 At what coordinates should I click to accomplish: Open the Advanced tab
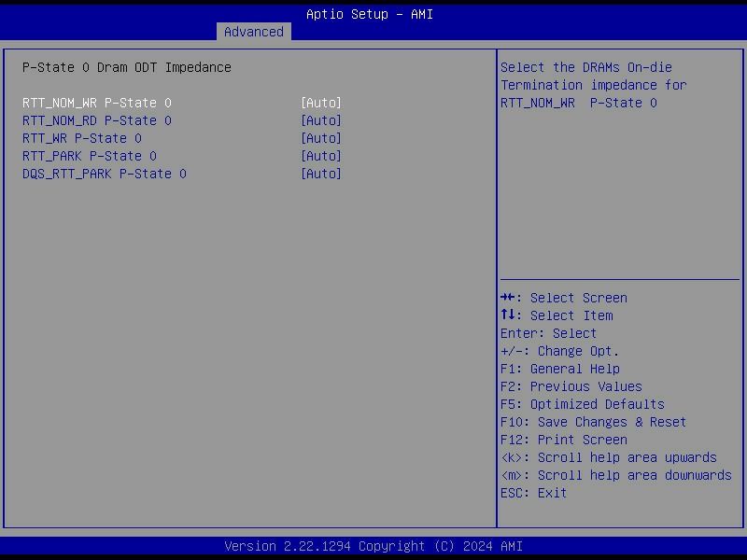253,32
